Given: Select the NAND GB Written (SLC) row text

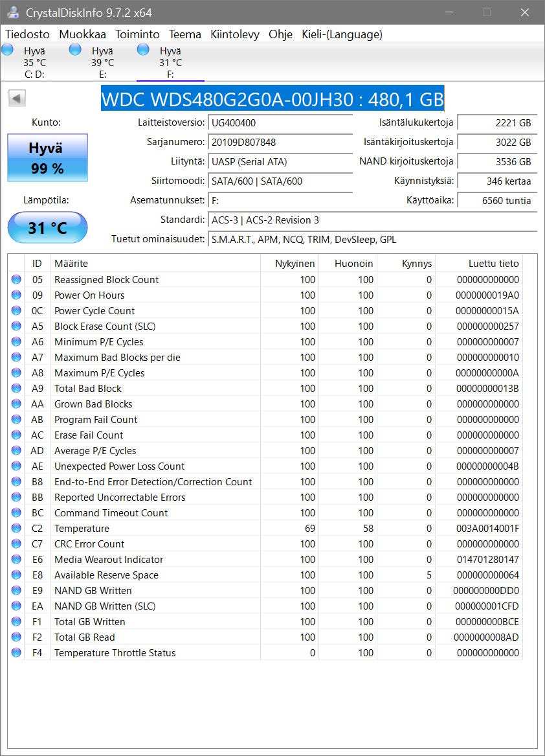Looking at the screenshot, I should coord(105,606).
